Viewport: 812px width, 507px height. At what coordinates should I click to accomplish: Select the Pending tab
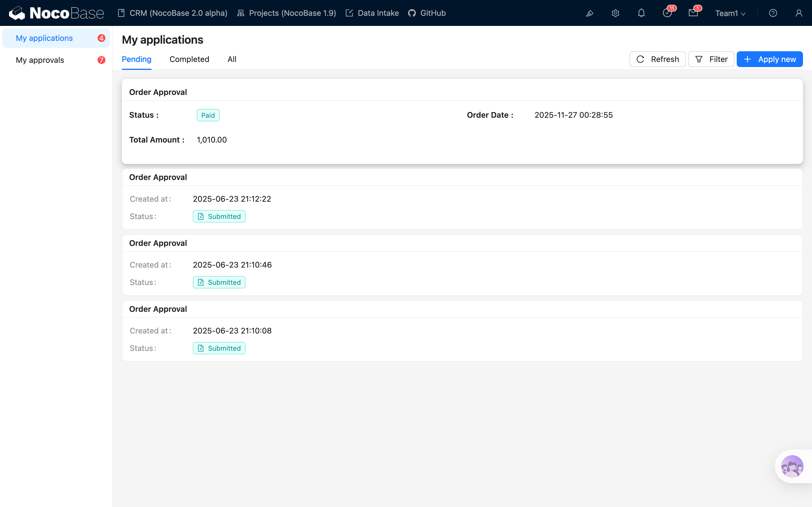pos(136,59)
